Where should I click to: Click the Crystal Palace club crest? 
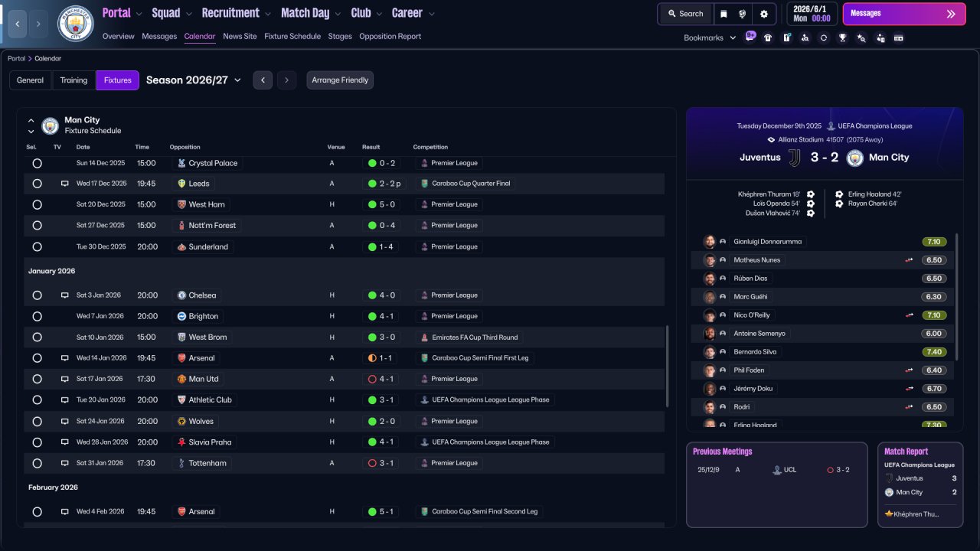181,163
